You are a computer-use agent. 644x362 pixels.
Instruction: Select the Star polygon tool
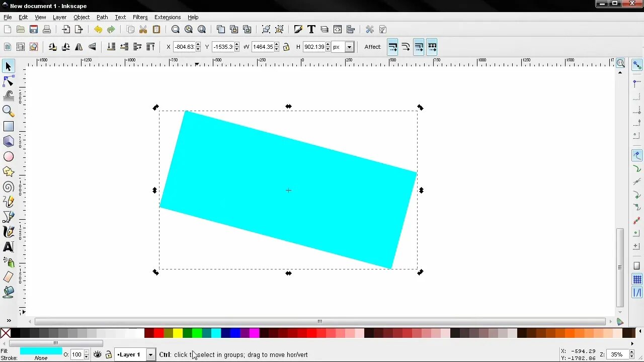click(x=8, y=171)
